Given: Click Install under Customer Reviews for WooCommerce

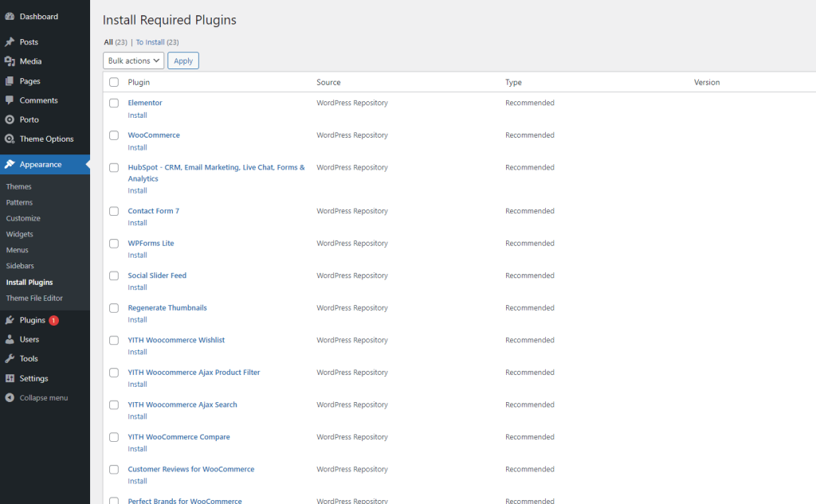Looking at the screenshot, I should (x=137, y=481).
